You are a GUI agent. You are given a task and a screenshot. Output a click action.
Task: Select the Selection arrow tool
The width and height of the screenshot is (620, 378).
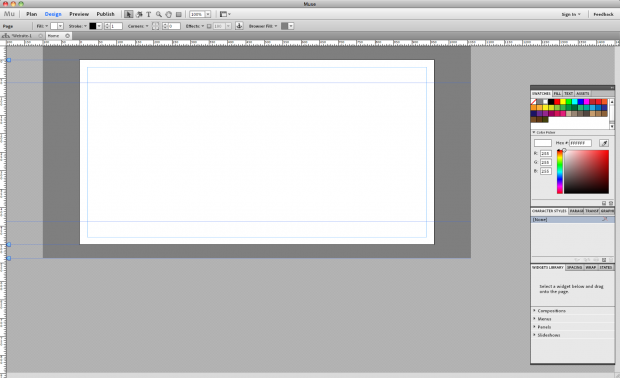[129, 14]
